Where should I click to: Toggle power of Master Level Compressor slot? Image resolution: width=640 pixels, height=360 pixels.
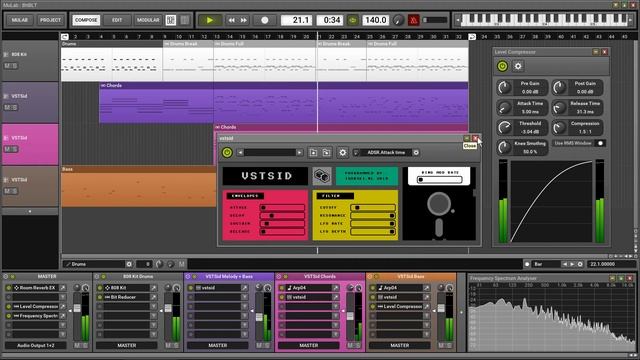[x=9, y=307]
